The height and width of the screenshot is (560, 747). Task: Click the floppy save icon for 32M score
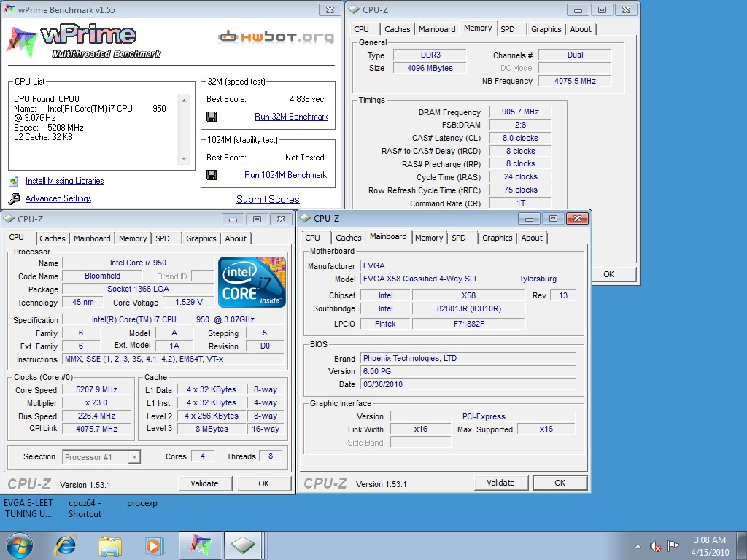coord(212,117)
